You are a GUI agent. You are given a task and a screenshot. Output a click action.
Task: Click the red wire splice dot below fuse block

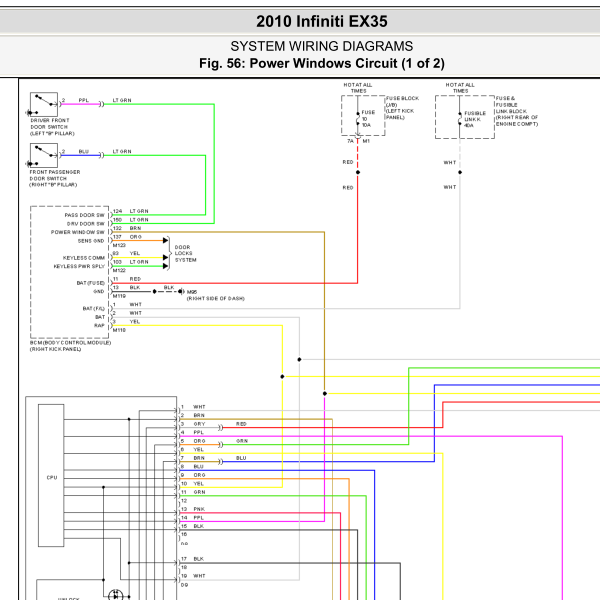tap(358, 172)
